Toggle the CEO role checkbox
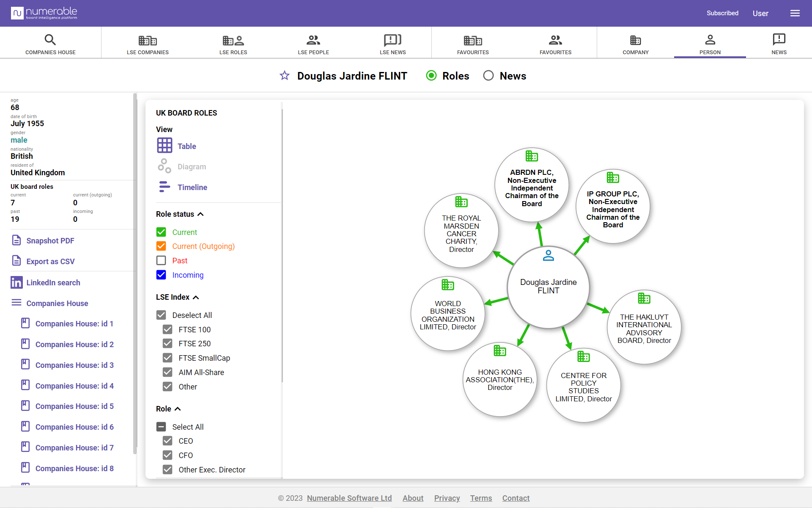Viewport: 812px width, 508px height. point(167,441)
